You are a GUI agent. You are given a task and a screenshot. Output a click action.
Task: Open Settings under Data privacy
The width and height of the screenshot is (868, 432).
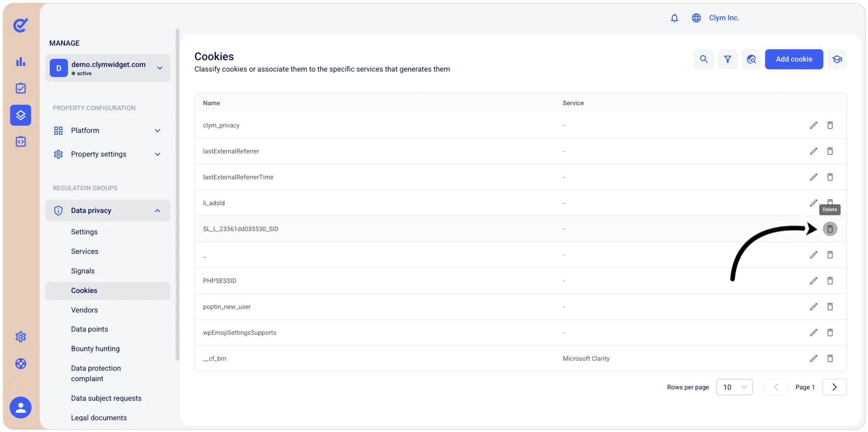pyautogui.click(x=84, y=232)
